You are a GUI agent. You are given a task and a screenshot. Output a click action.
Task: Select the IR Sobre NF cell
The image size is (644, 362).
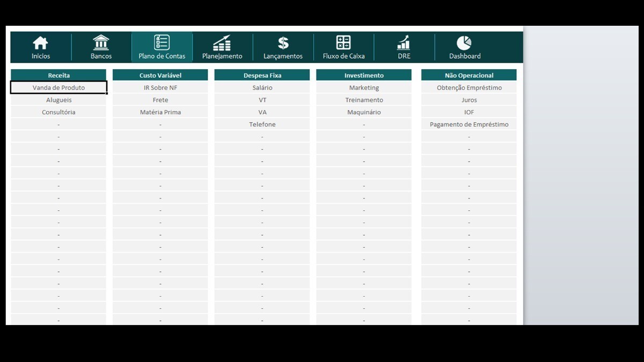pos(160,87)
